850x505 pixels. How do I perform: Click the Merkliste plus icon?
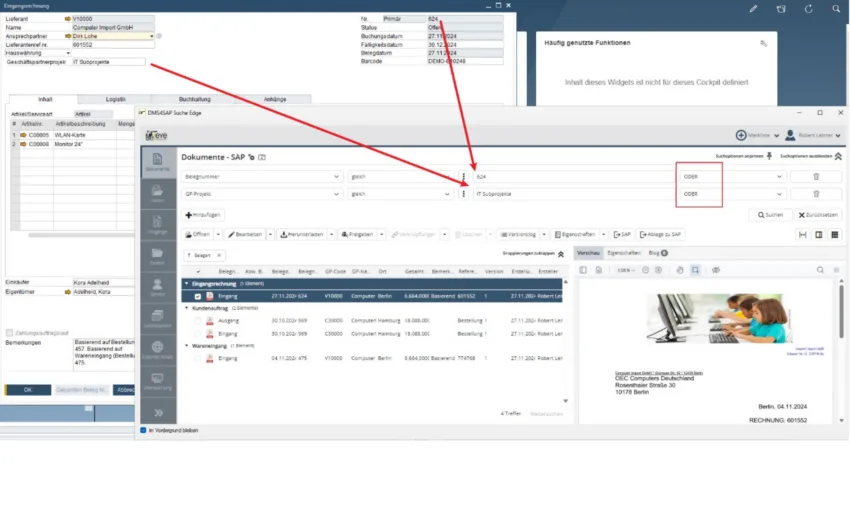coord(740,135)
